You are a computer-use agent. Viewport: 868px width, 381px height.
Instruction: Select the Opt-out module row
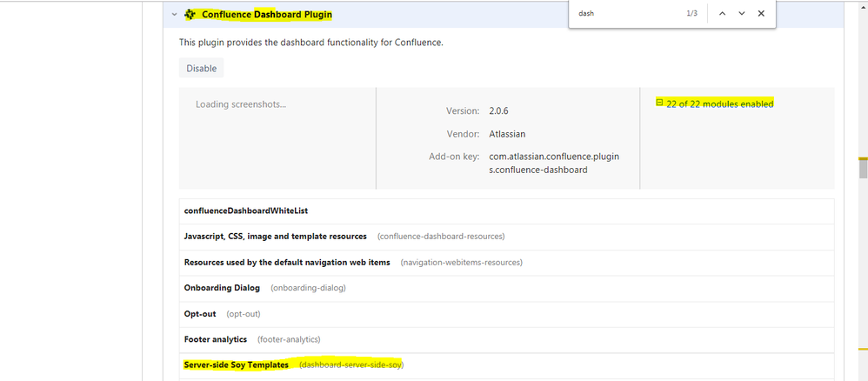coord(506,314)
